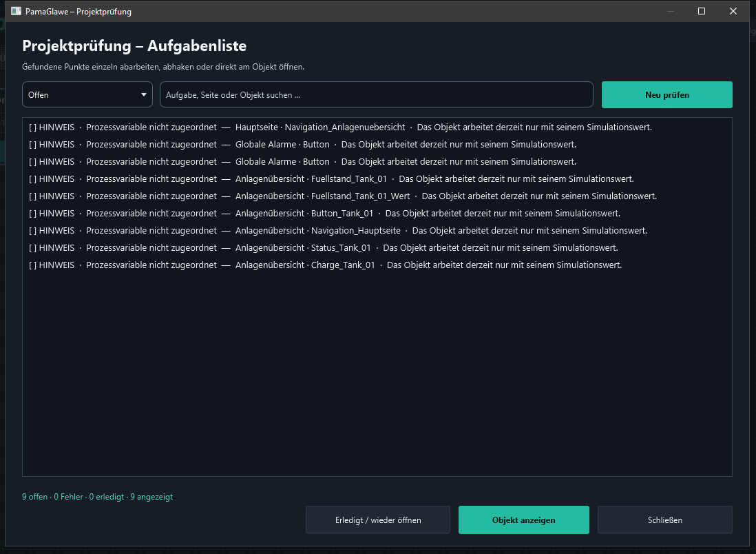Select the Fuellstand_Tank_01_Wert task row
The image size is (756, 554).
pyautogui.click(x=377, y=196)
